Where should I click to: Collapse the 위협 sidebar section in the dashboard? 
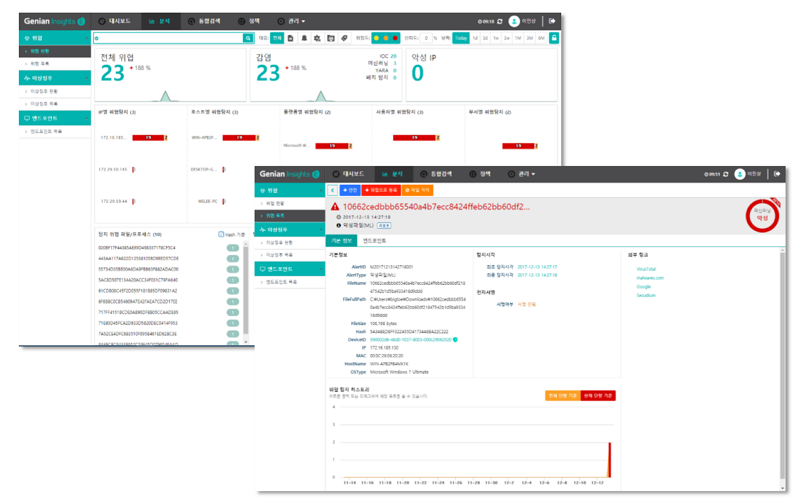pyautogui.click(x=55, y=38)
